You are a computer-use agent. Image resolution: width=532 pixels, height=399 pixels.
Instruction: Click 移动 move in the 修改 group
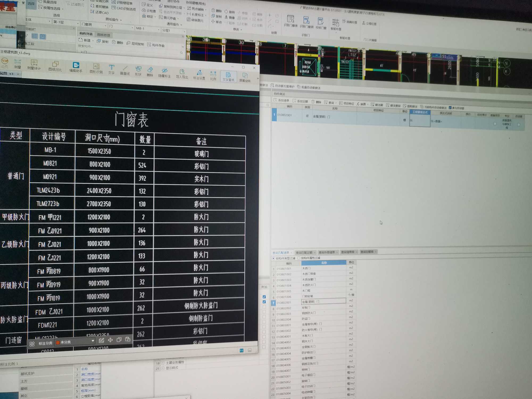[x=217, y=22]
